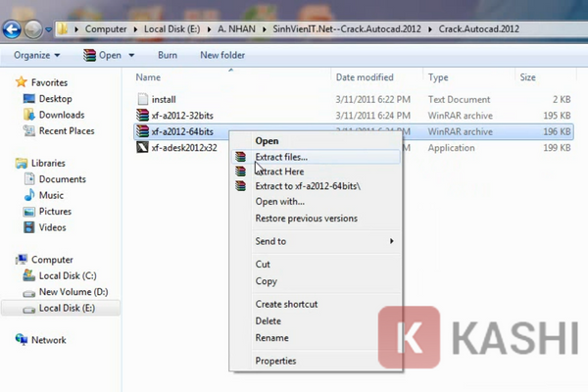
Task: Click the Forward navigation arrow
Action: pos(33,29)
